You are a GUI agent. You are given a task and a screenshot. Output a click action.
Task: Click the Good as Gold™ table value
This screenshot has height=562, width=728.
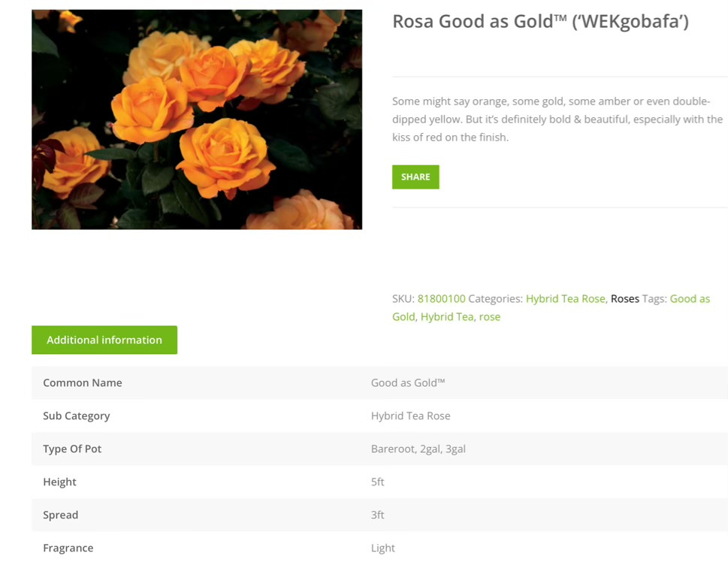[408, 382]
